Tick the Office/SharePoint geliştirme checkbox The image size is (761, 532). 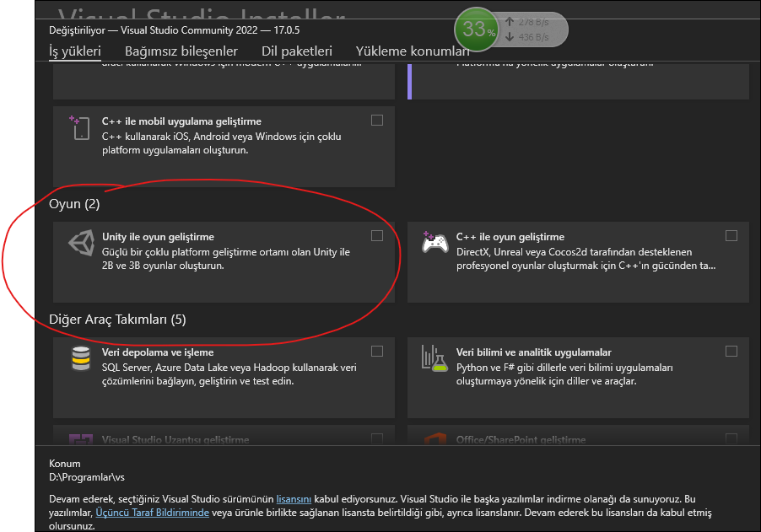click(731, 438)
